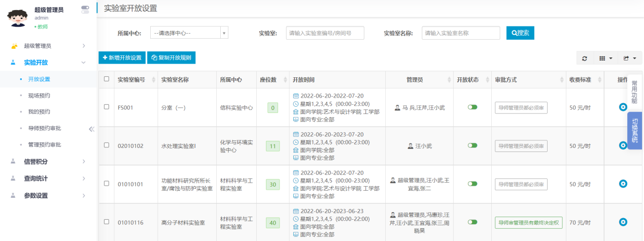Go to 导师预约审批 menu item
Viewport: 644px width, 241px height.
48,128
